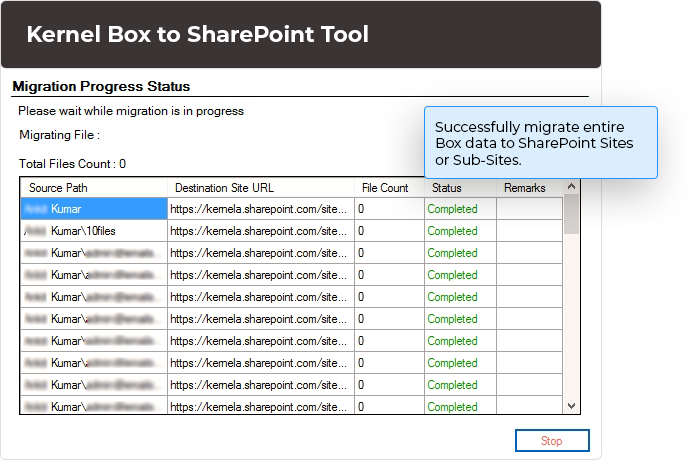Click the table's scroll down arrow
This screenshot has width=700, height=460.
[571, 406]
